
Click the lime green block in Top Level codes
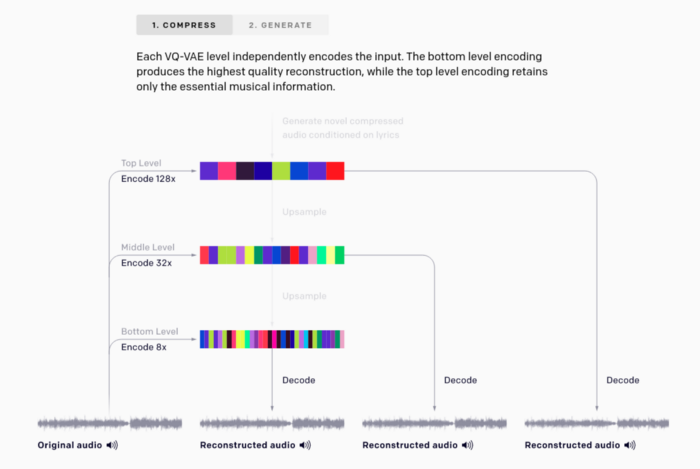click(281, 171)
